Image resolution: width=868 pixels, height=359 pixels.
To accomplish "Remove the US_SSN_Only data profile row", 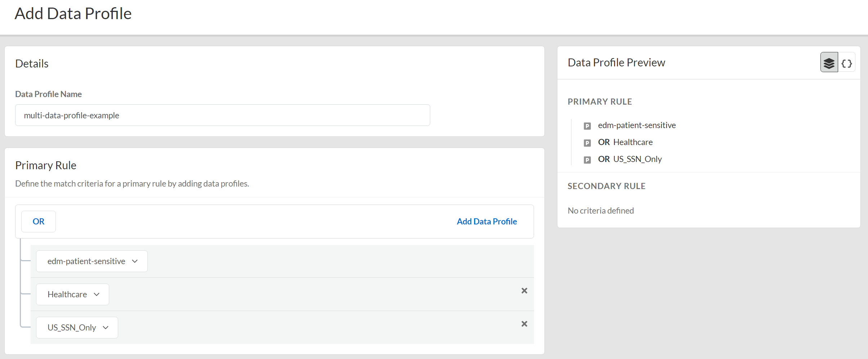I will (x=524, y=324).
